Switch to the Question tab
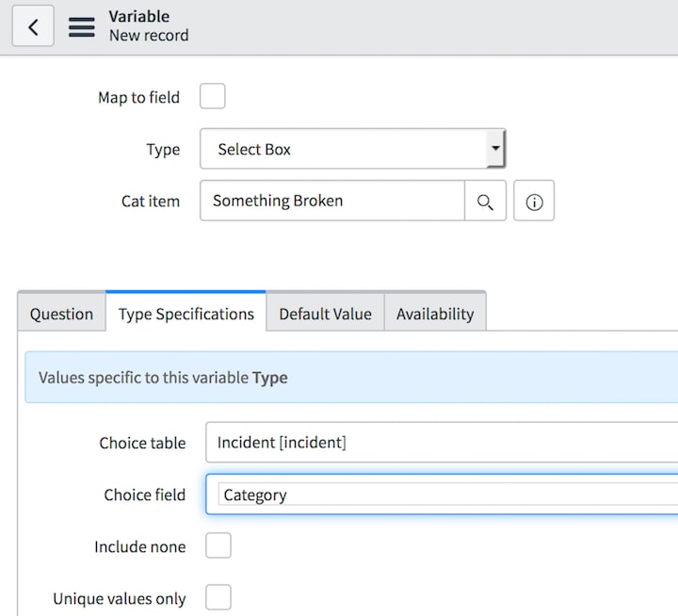This screenshot has width=678, height=616. (61, 314)
